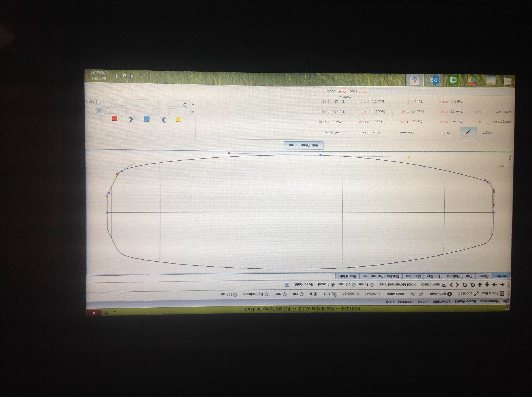
Task: Toggle the Nose Right checkbox
Action: point(287,285)
